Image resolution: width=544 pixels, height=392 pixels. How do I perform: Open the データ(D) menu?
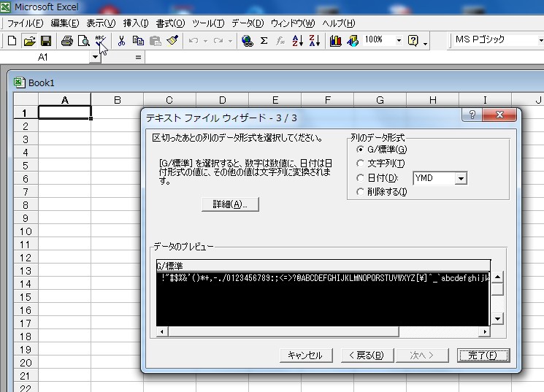click(248, 23)
